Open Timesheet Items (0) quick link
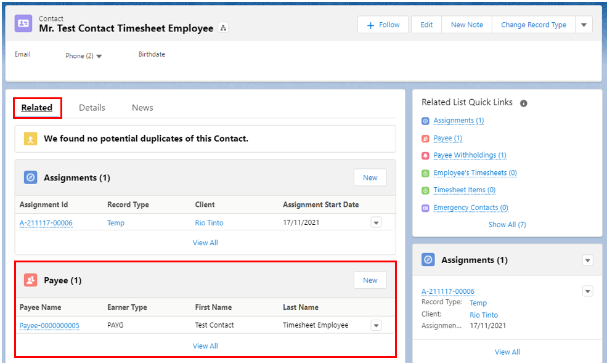Screen dimensions: 607x364 465,190
